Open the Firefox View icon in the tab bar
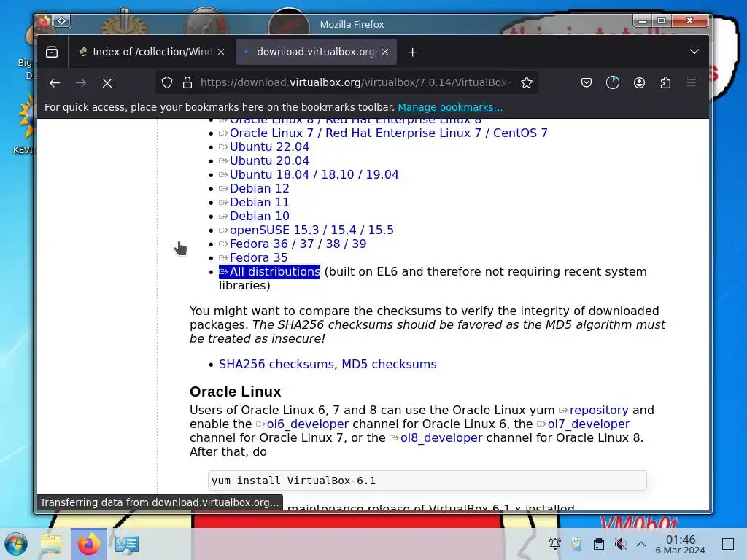Image resolution: width=747 pixels, height=560 pixels. tap(52, 52)
